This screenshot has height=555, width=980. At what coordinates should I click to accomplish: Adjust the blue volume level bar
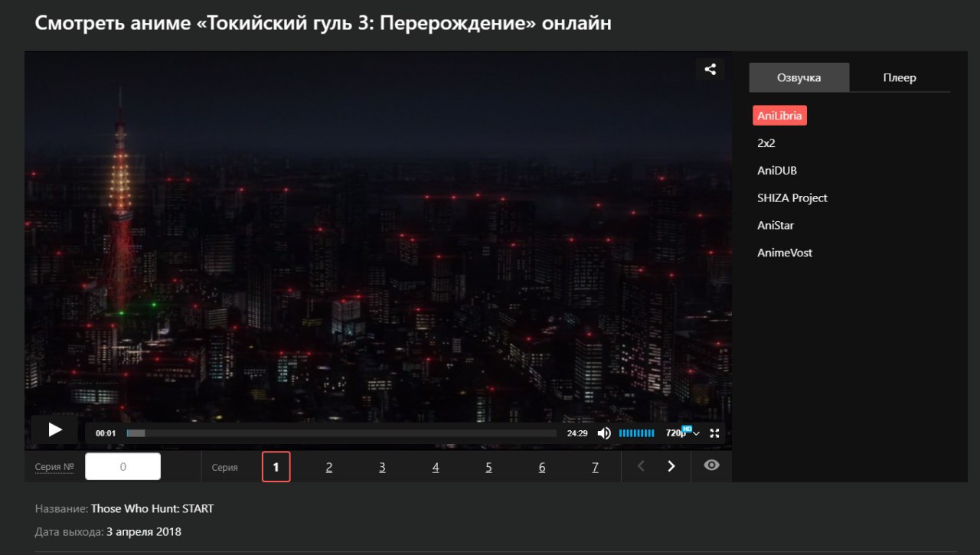click(636, 433)
